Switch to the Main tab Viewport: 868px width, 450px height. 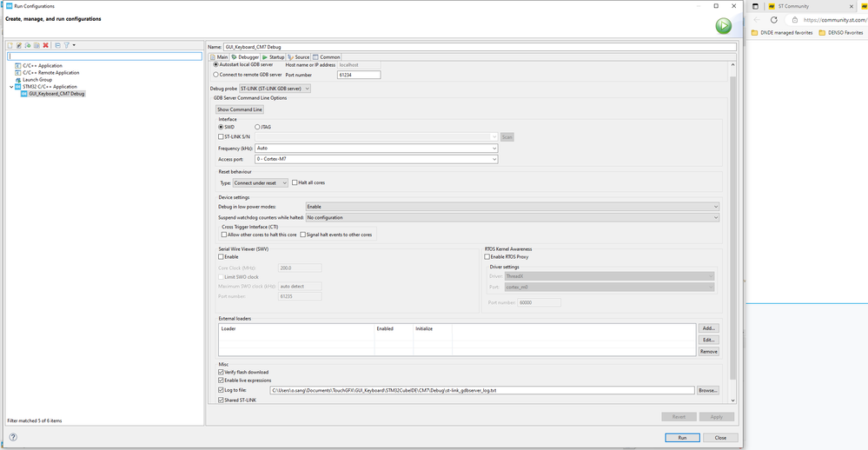click(219, 57)
